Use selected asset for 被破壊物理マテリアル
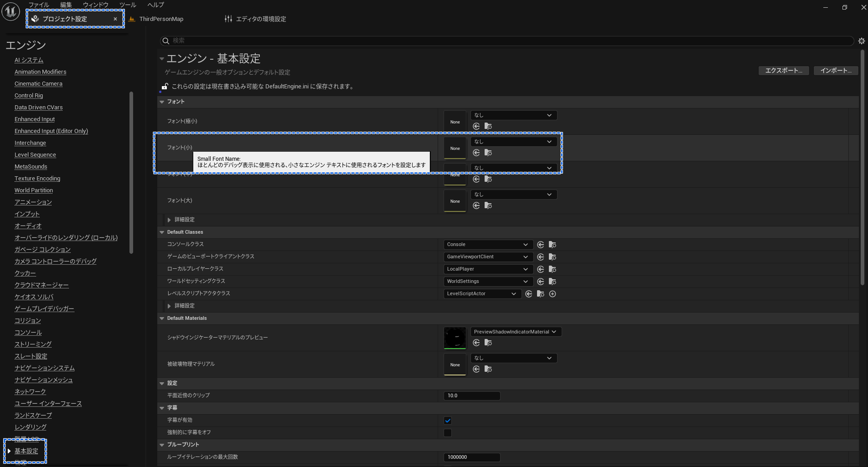 click(x=476, y=369)
